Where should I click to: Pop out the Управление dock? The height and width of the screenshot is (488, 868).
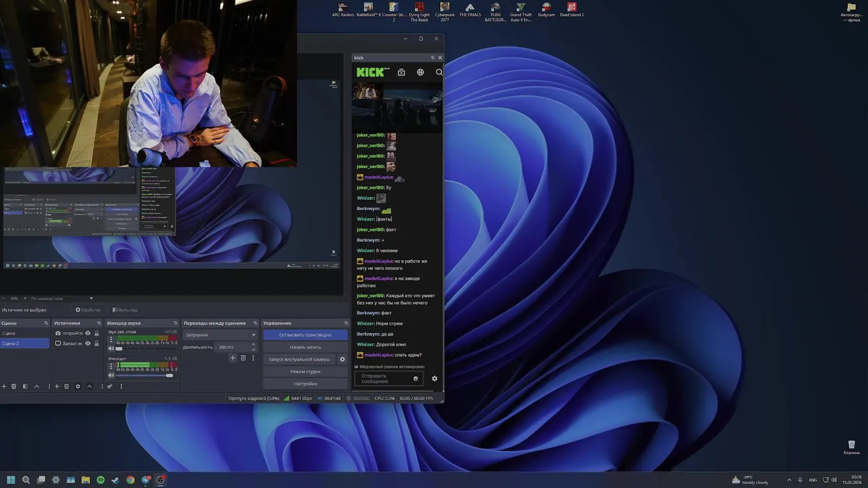(346, 323)
